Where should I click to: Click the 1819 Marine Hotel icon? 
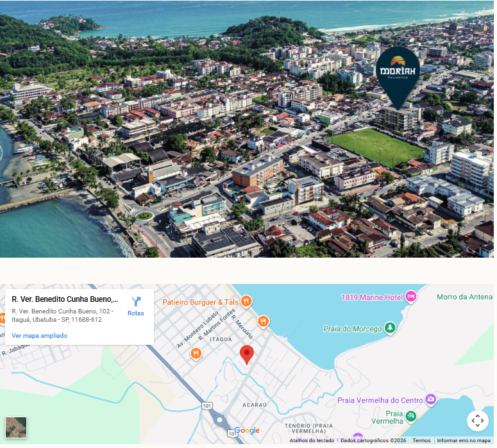click(410, 297)
